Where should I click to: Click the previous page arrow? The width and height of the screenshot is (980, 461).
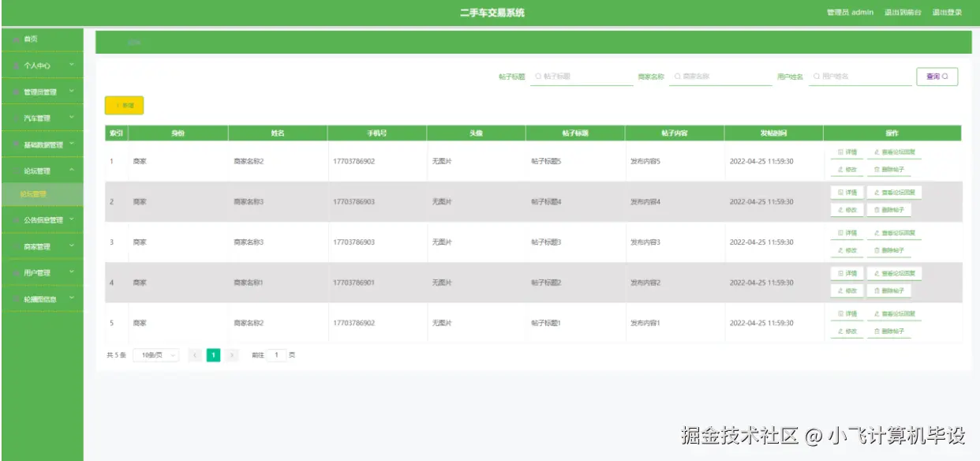(x=196, y=355)
